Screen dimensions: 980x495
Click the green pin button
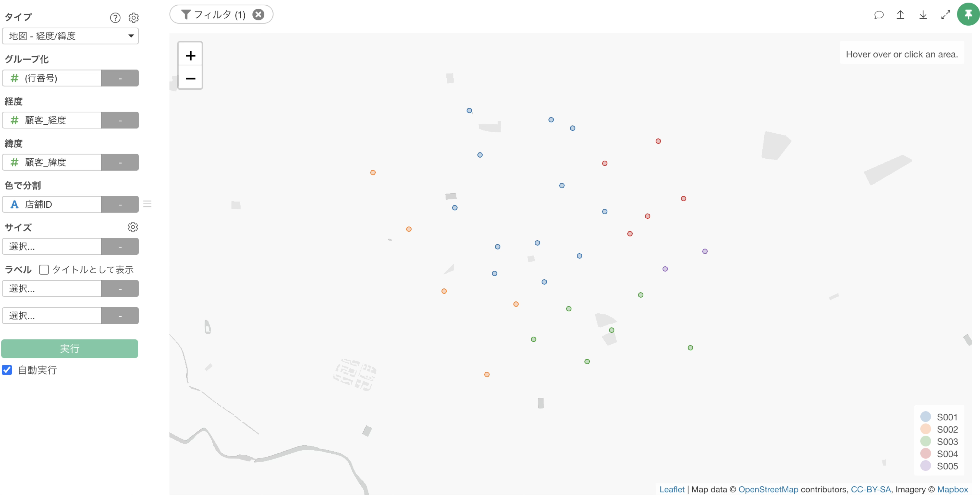[968, 15]
